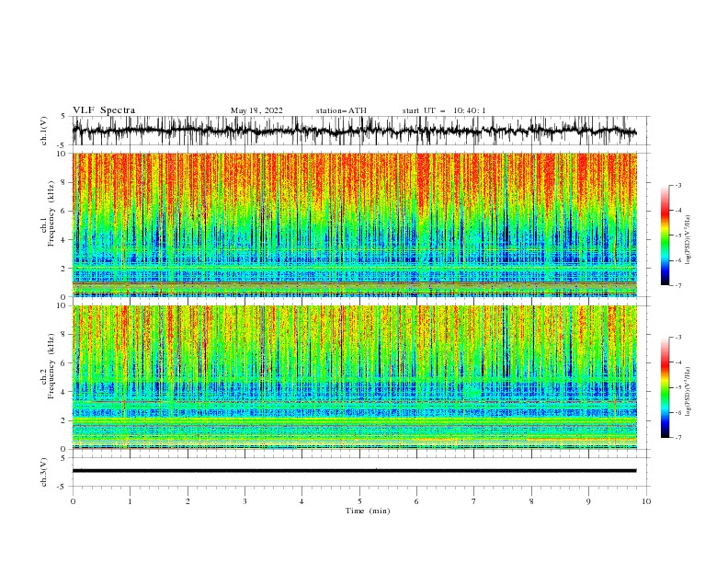Click the "5" volt tick of ch.1(V)
Screen dimensions: 728x563
tap(63, 117)
